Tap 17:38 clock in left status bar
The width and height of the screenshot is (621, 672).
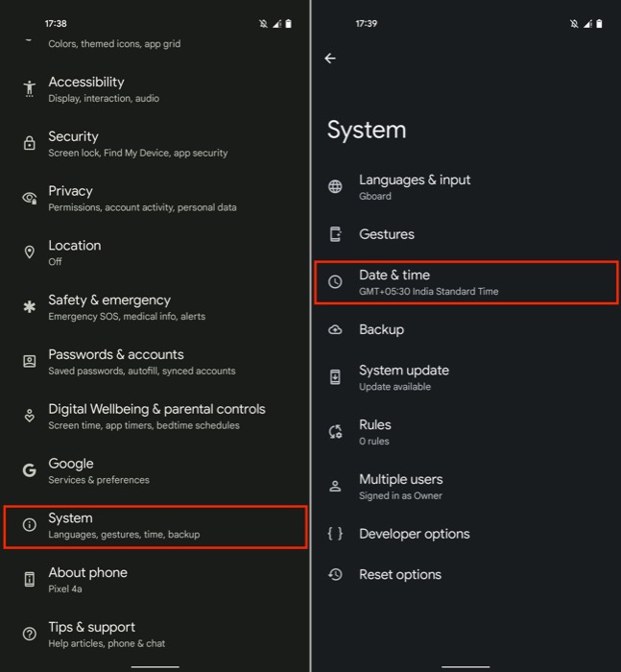tap(56, 24)
